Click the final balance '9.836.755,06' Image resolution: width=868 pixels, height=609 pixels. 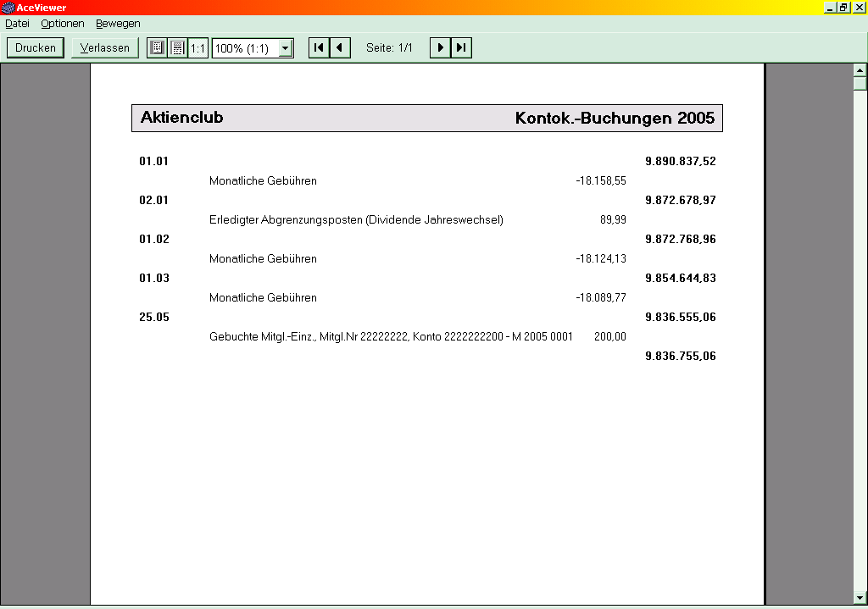[681, 357]
